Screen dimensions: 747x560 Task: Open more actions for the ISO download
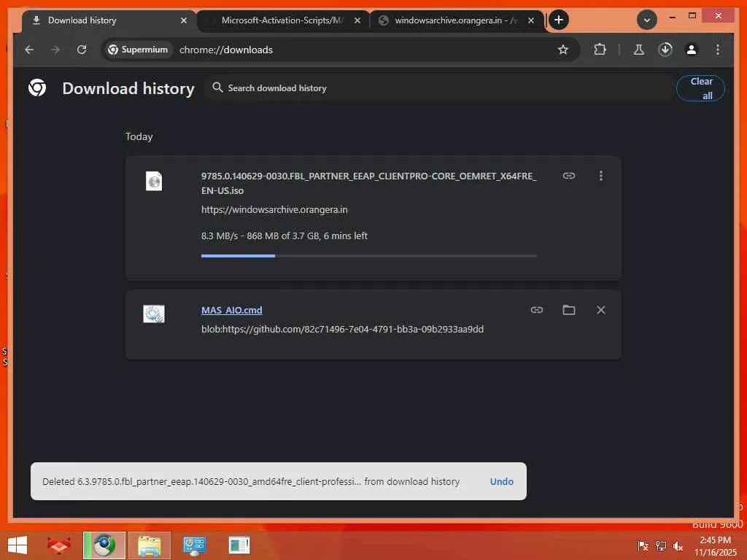pos(601,176)
